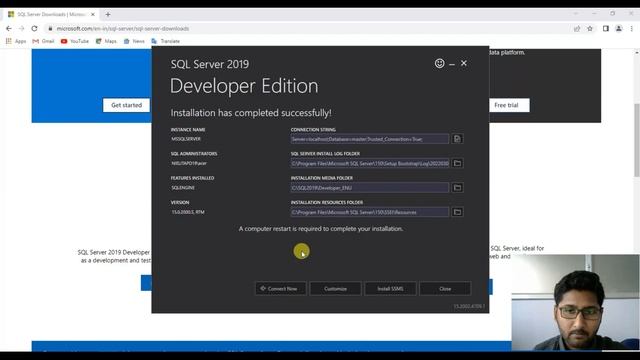Bookmark this page with star icon
The height and width of the screenshot is (360, 640).
click(590, 29)
